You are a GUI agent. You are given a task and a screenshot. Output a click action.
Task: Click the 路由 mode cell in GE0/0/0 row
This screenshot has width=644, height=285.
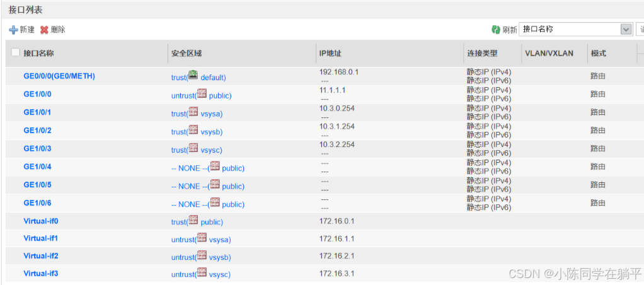pos(598,76)
